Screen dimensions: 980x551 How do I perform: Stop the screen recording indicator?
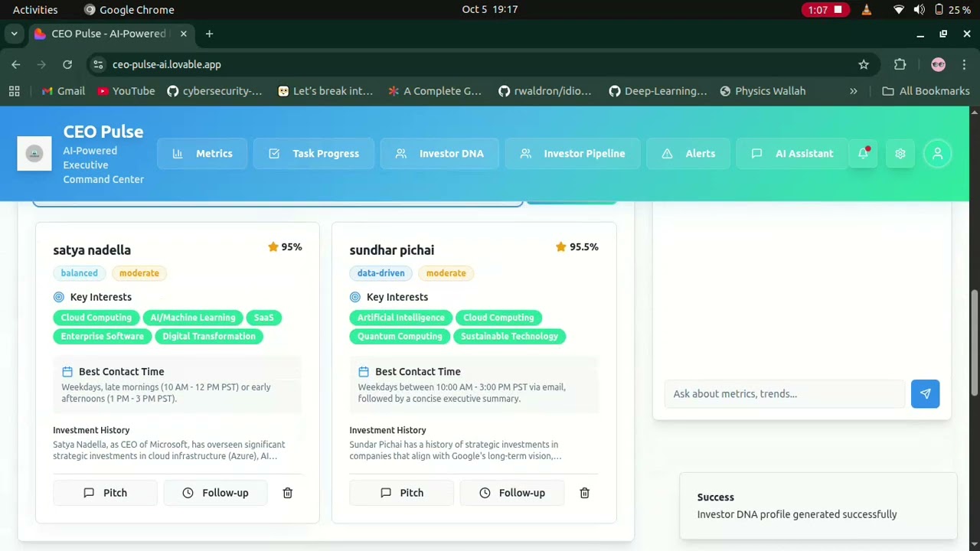click(825, 10)
